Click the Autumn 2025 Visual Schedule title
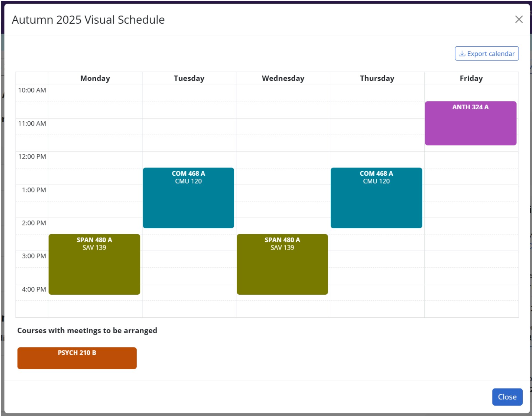Image resolution: width=532 pixels, height=416 pixels. (88, 20)
